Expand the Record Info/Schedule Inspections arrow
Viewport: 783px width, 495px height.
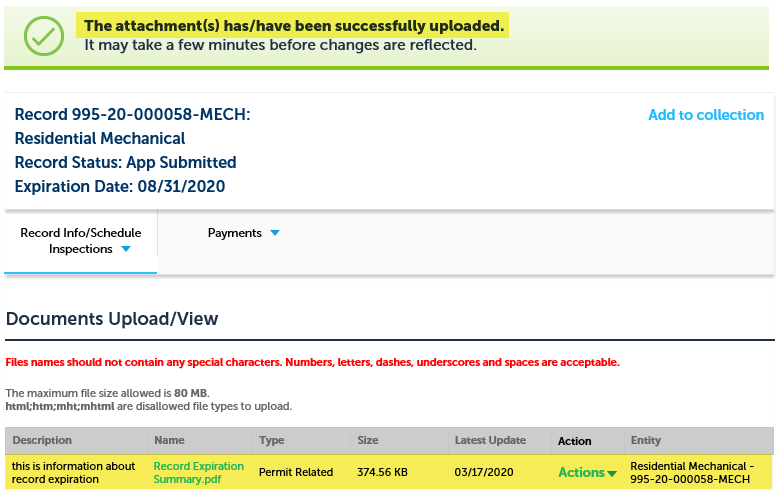[x=126, y=250]
